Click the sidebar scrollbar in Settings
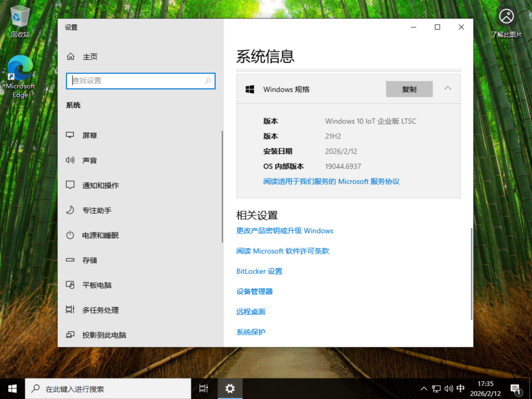 [222, 187]
